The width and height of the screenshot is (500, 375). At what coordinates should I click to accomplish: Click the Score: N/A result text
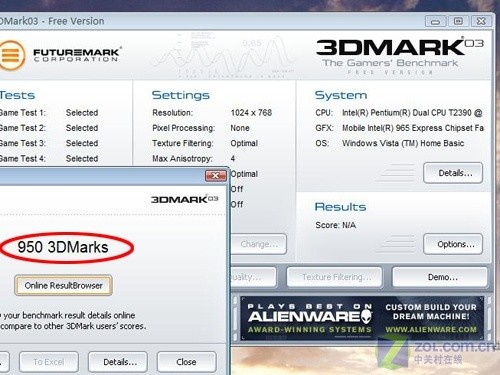pos(336,225)
